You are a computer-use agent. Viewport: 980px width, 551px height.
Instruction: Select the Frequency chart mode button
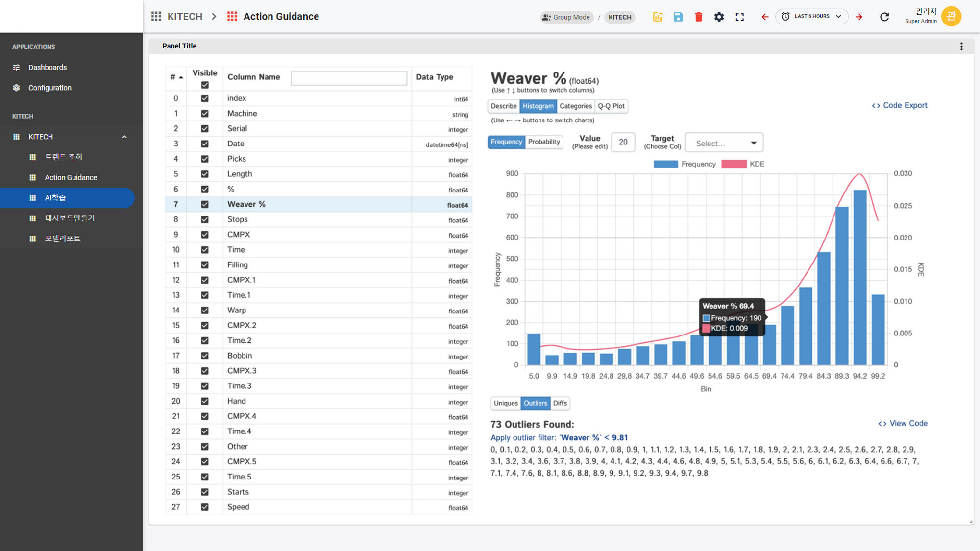(x=506, y=142)
